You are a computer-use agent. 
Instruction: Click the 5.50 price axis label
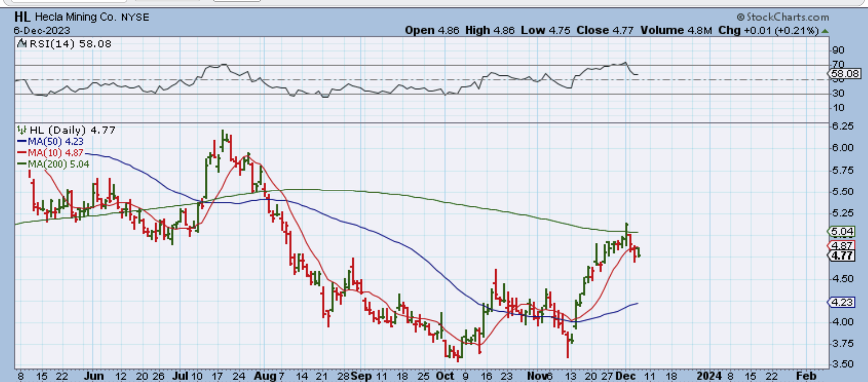tap(843, 192)
